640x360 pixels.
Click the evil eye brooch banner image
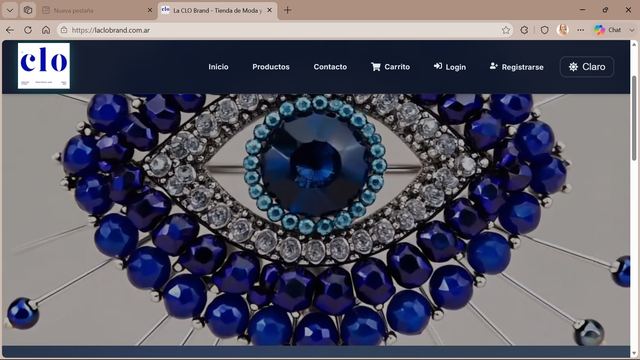[x=316, y=220]
